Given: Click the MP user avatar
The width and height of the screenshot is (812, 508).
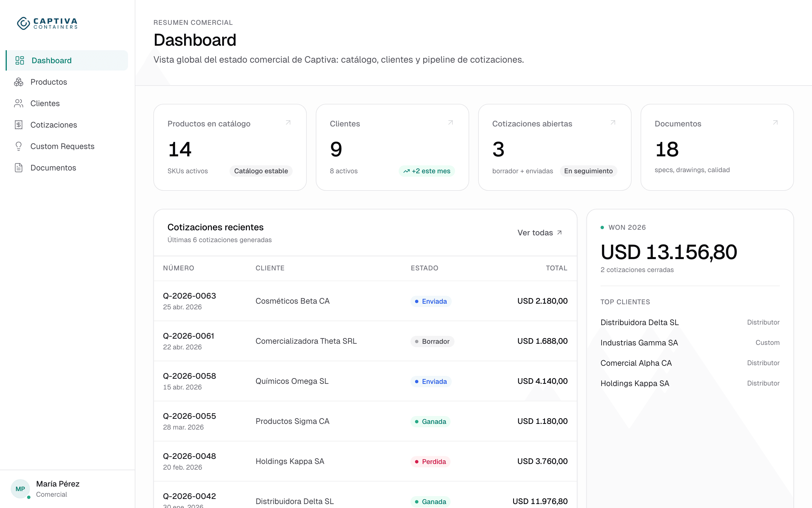Looking at the screenshot, I should tap(21, 489).
